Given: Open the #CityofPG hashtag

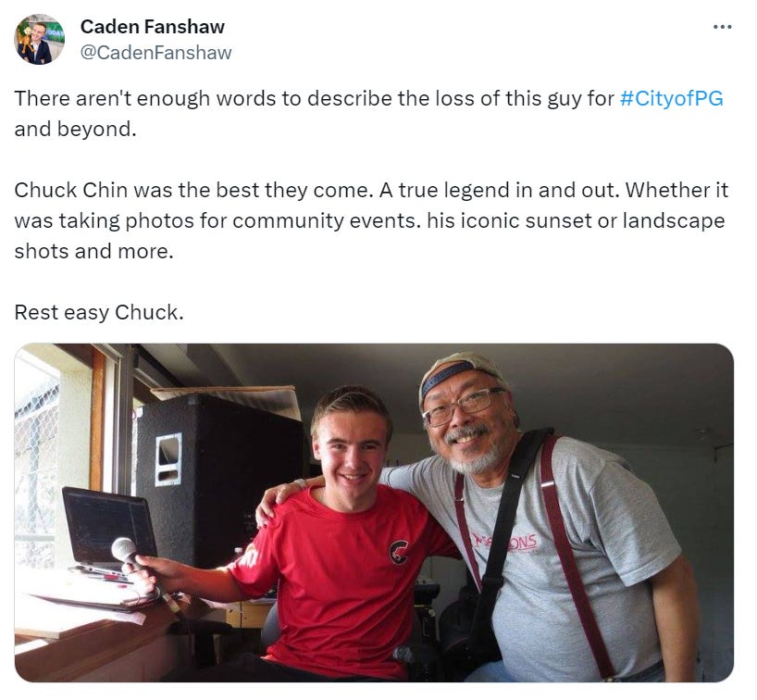Looking at the screenshot, I should tap(671, 98).
